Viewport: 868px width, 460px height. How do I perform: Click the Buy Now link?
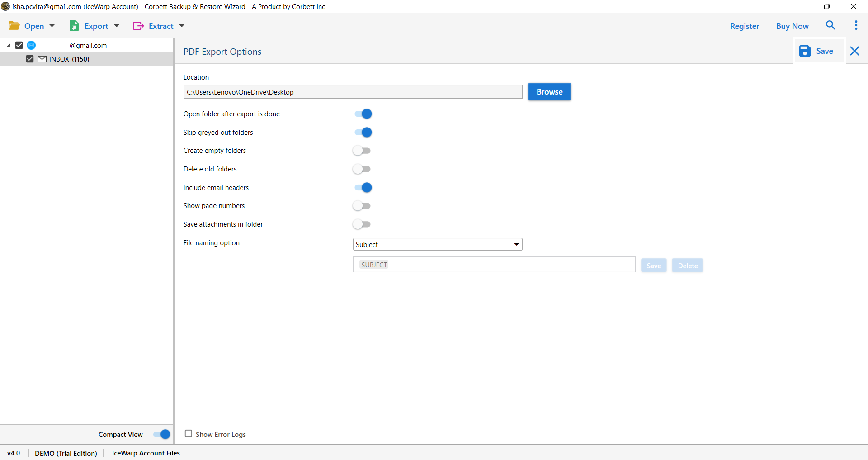pos(793,26)
